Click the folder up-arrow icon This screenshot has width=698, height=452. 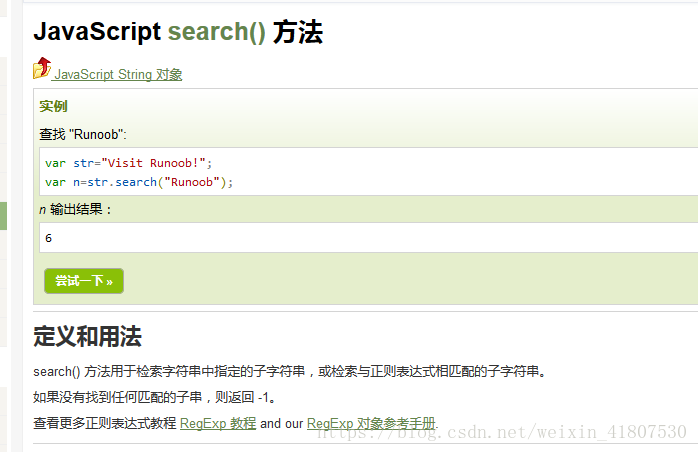pos(42,68)
